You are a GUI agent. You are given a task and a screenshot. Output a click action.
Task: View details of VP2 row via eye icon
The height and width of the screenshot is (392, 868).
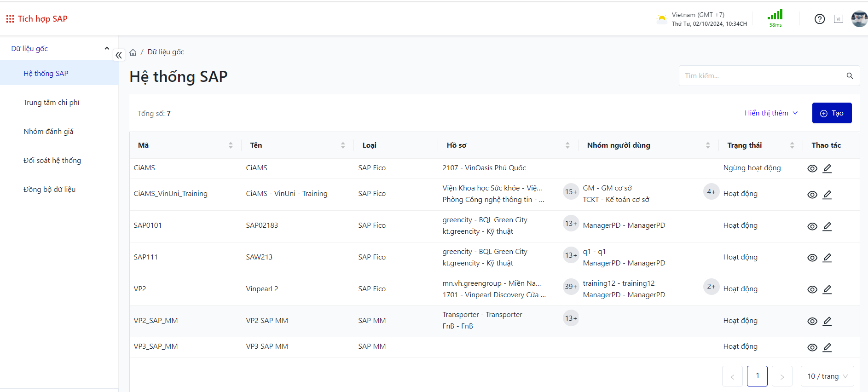pyautogui.click(x=812, y=289)
